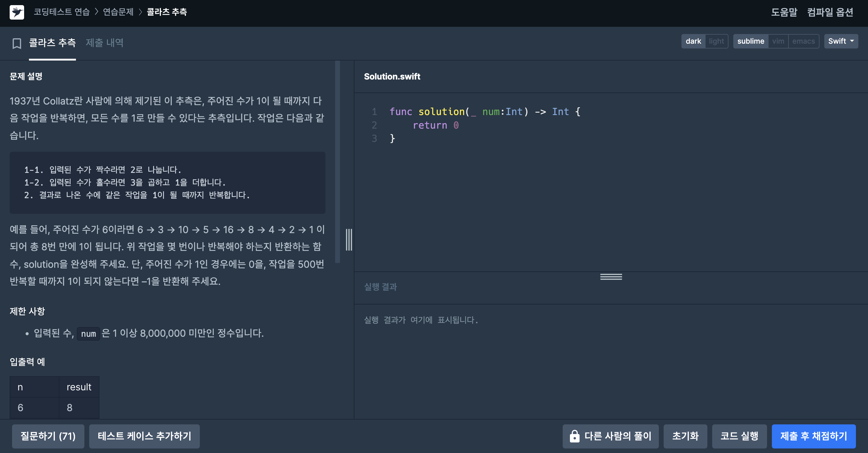Click the bookmark icon beside 콜라츠 추측
Image resolution: width=868 pixels, height=453 pixels.
(17, 43)
